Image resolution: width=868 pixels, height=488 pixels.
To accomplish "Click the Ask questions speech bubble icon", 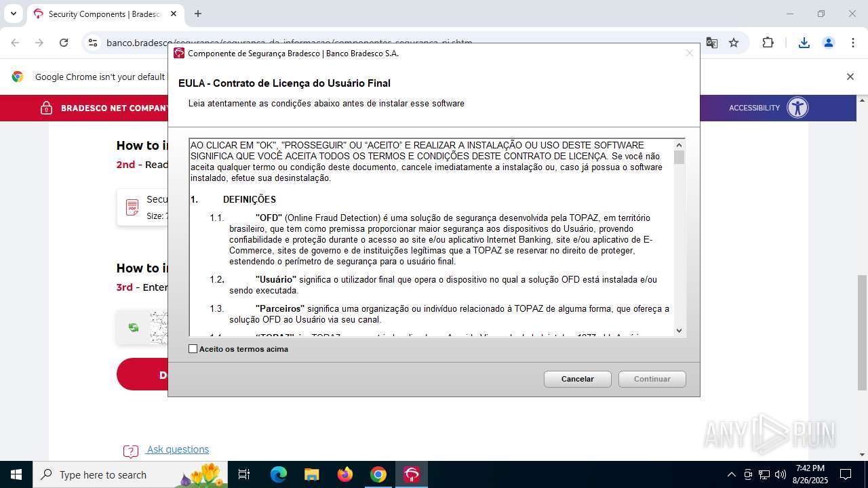I will pyautogui.click(x=131, y=451).
